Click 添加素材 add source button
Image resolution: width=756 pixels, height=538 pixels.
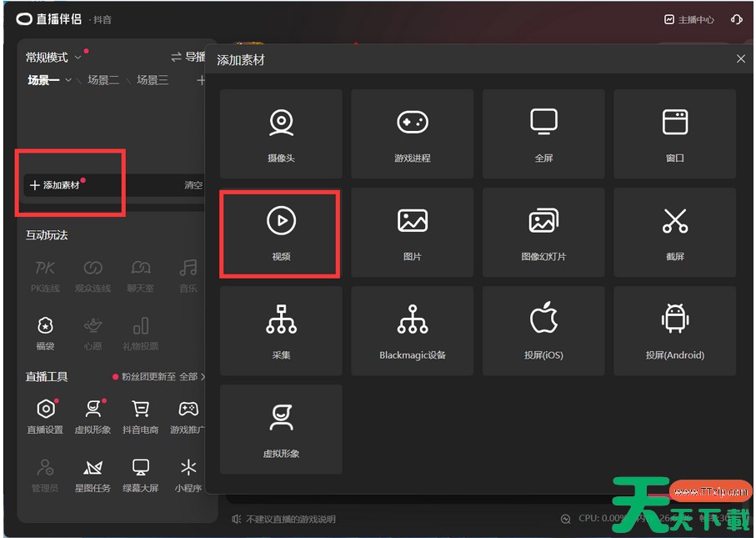(x=54, y=185)
